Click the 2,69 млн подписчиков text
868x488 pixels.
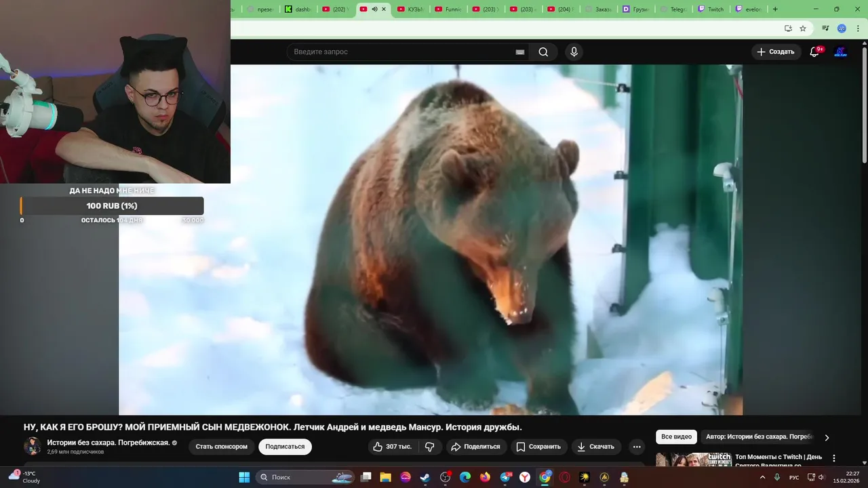(x=75, y=452)
